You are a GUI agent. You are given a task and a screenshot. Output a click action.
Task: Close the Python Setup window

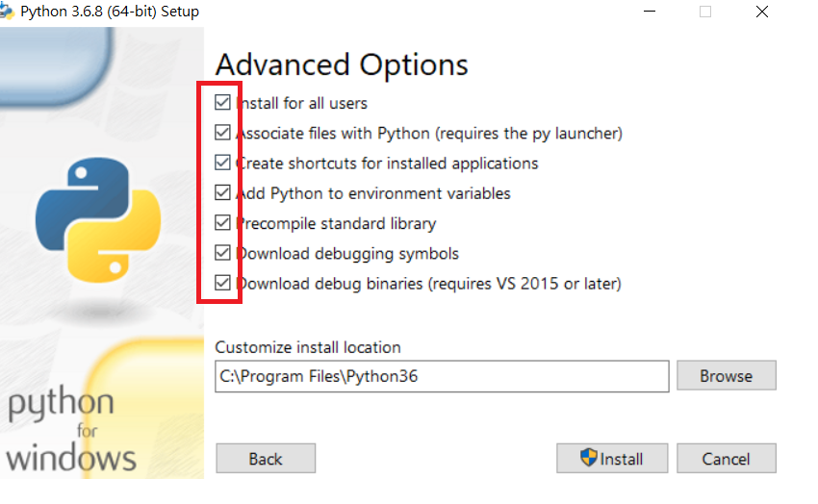pos(762,12)
